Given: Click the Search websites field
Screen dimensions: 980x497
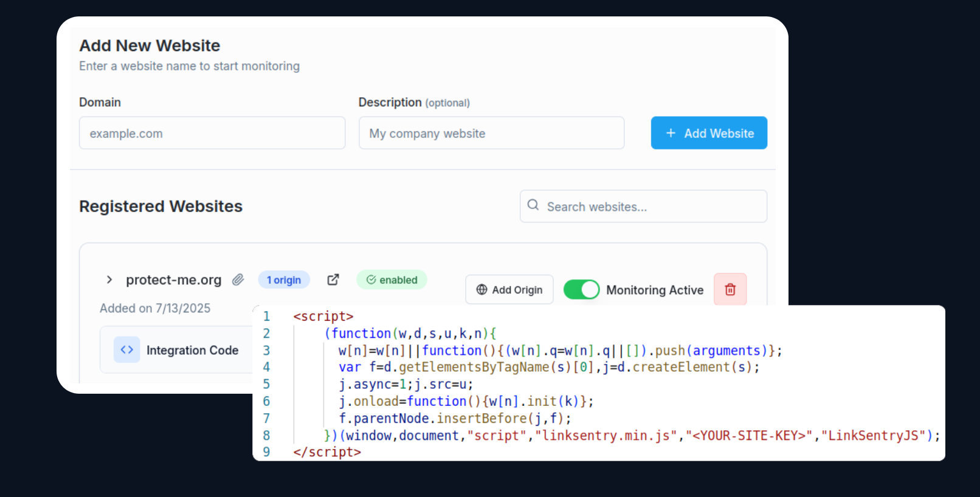Looking at the screenshot, I should 643,207.
